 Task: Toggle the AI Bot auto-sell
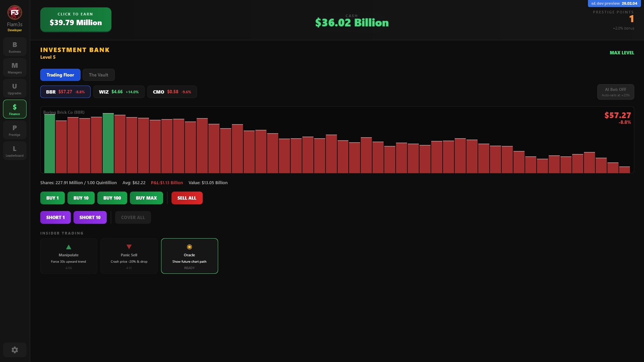615,92
